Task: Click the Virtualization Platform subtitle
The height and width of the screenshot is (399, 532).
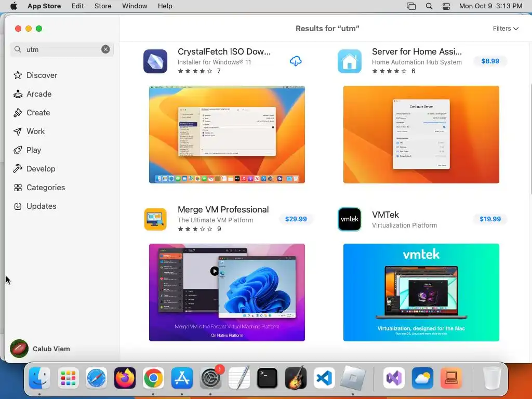Action: click(404, 225)
